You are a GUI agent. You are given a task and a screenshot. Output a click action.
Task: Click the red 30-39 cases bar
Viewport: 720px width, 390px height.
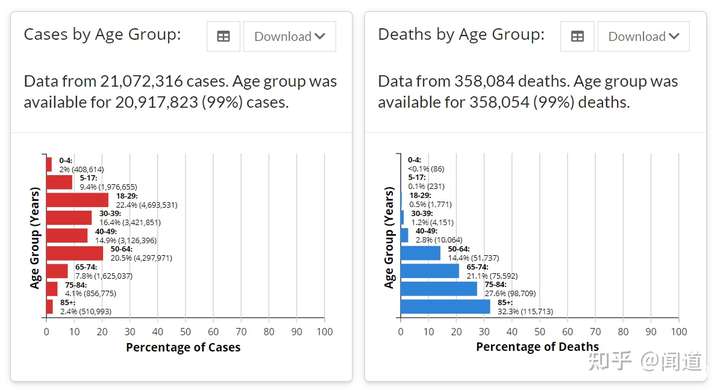pyautogui.click(x=69, y=218)
